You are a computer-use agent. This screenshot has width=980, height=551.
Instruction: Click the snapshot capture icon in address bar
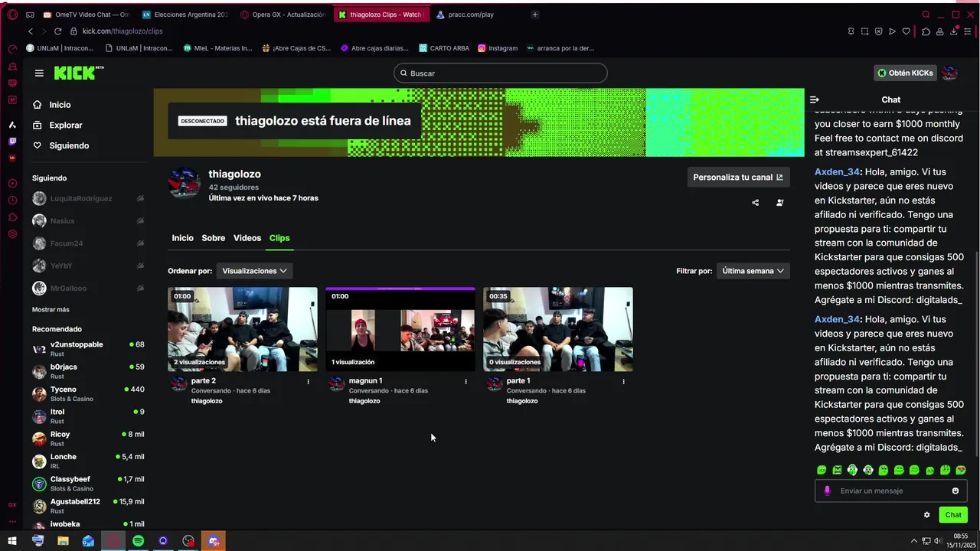coord(864,31)
